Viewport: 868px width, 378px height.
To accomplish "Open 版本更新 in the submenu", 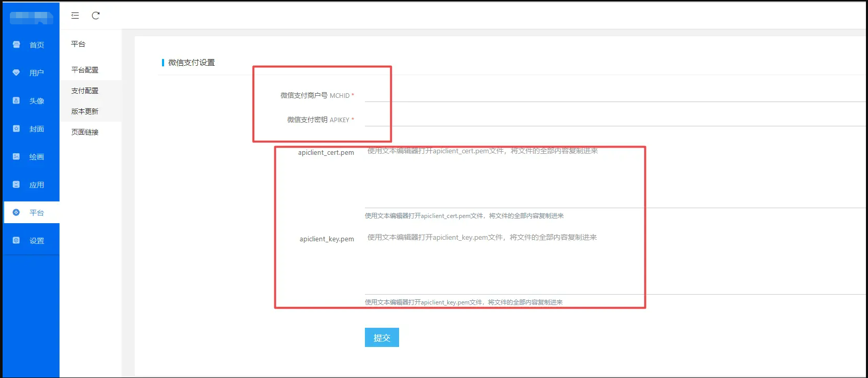I will click(91, 111).
